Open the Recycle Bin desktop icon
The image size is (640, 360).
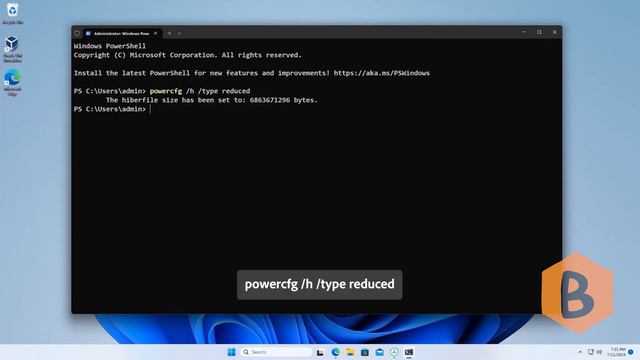point(12,13)
